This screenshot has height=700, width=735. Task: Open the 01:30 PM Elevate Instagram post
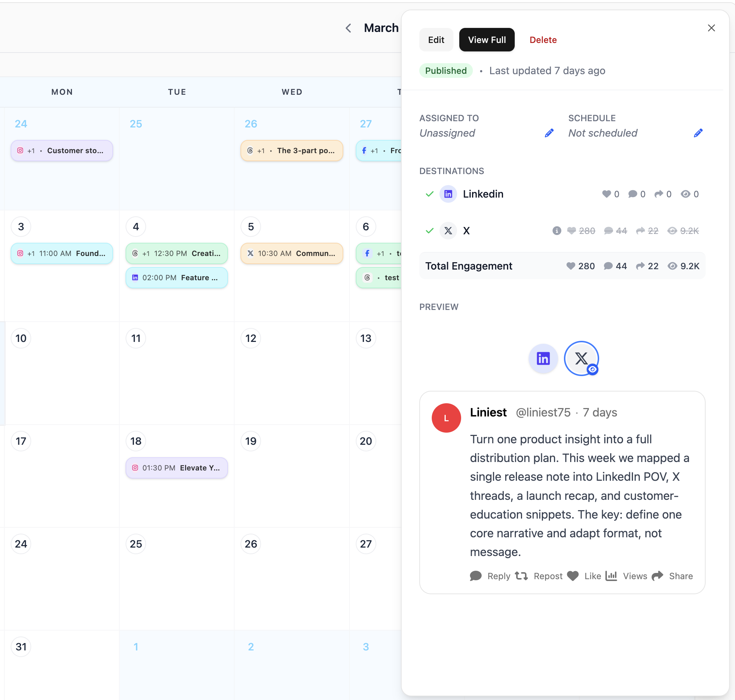pyautogui.click(x=177, y=468)
